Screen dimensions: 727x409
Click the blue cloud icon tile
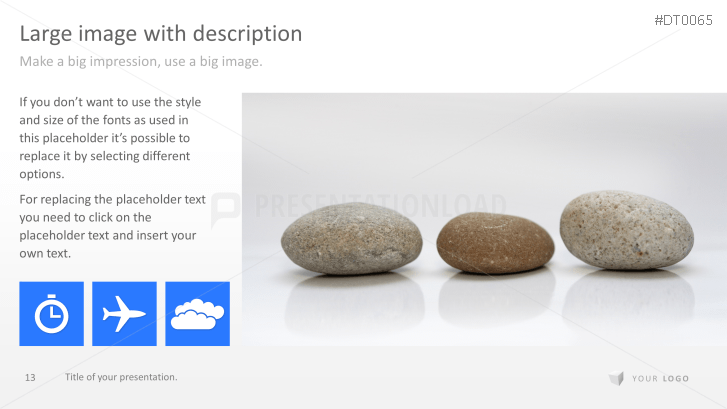coord(198,313)
